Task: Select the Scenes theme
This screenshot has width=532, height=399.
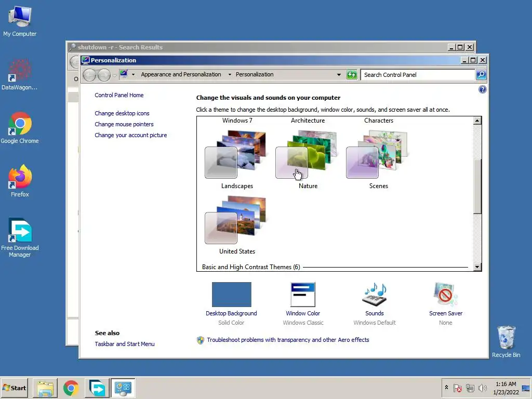Action: [378, 159]
